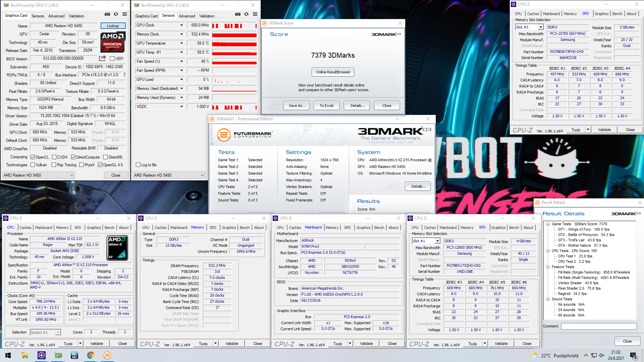Screen dimensions: 644x362
Task: Open CPU-Z taskbar icon
Action: [x=41, y=355]
